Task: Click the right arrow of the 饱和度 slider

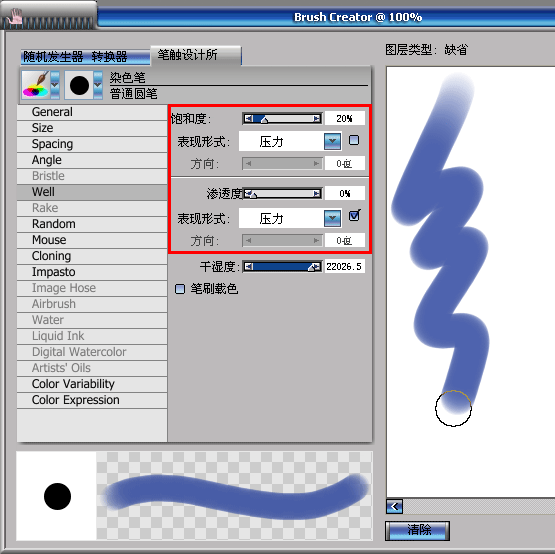Action: click(x=316, y=119)
